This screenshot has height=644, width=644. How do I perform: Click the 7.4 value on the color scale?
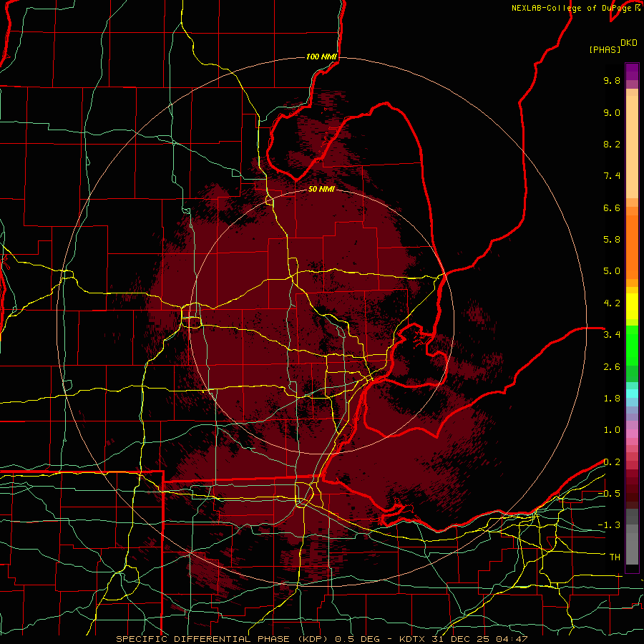[612, 176]
